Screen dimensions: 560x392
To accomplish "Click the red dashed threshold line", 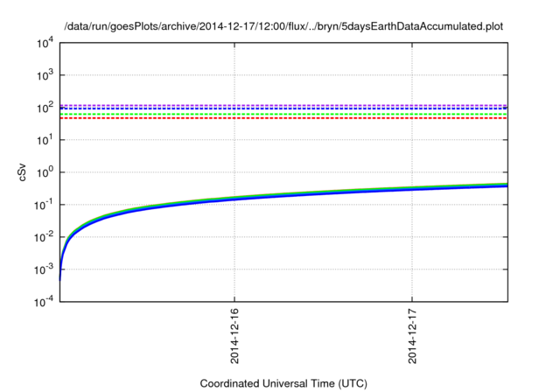I will [283, 118].
